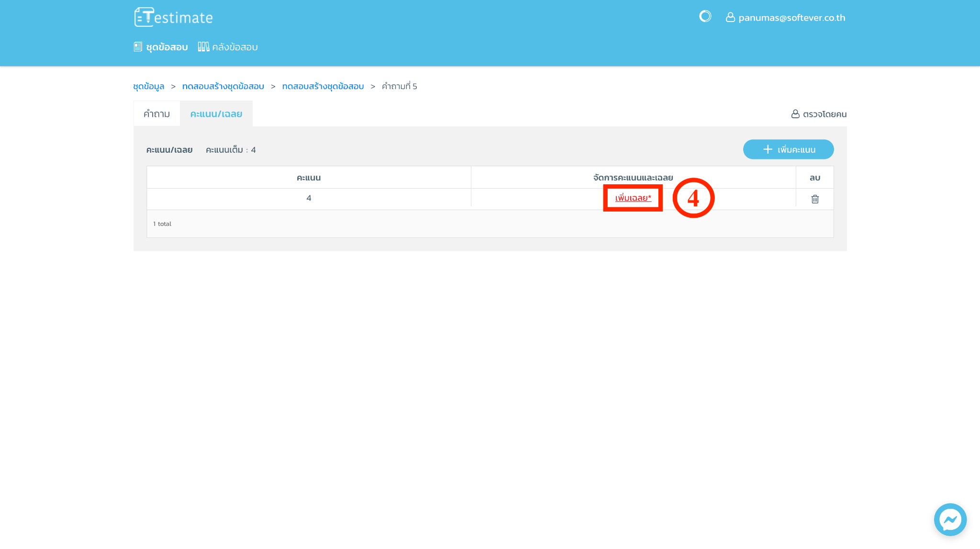Go to ชุดข้อมูล breadcrumb link

pos(148,86)
